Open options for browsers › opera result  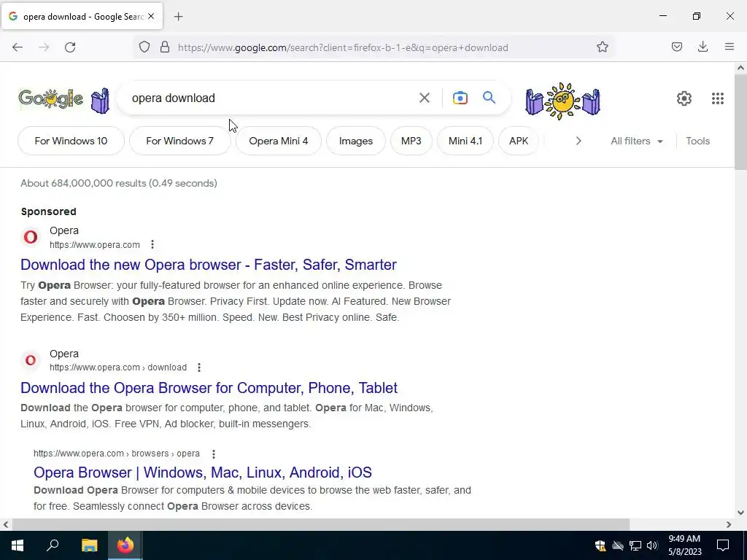(x=214, y=454)
